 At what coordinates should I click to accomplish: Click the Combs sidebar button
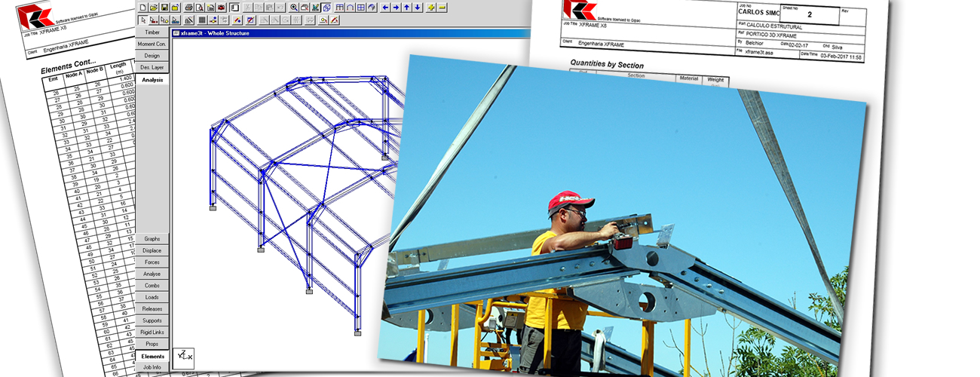point(152,286)
